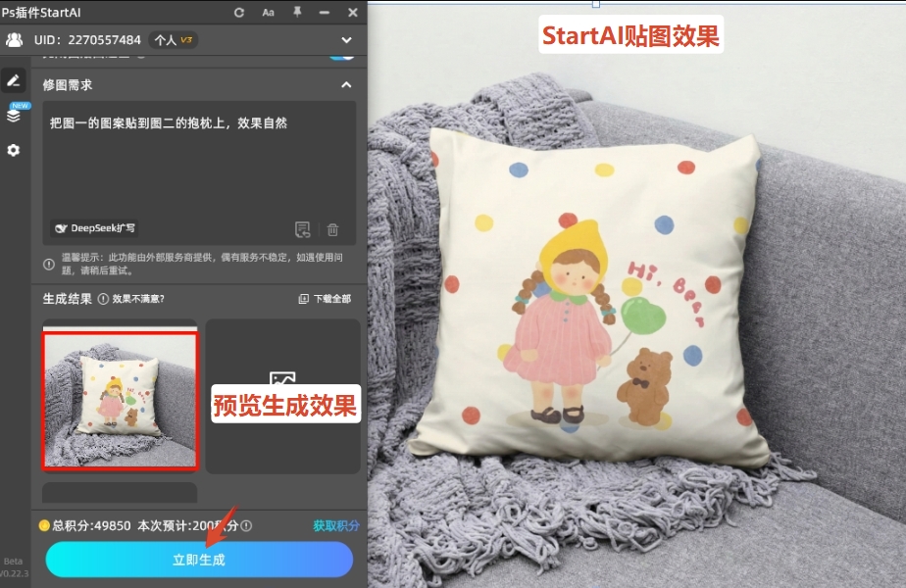Click the user avatar icon next to UID
Screen dimensions: 906x588
tap(14, 39)
